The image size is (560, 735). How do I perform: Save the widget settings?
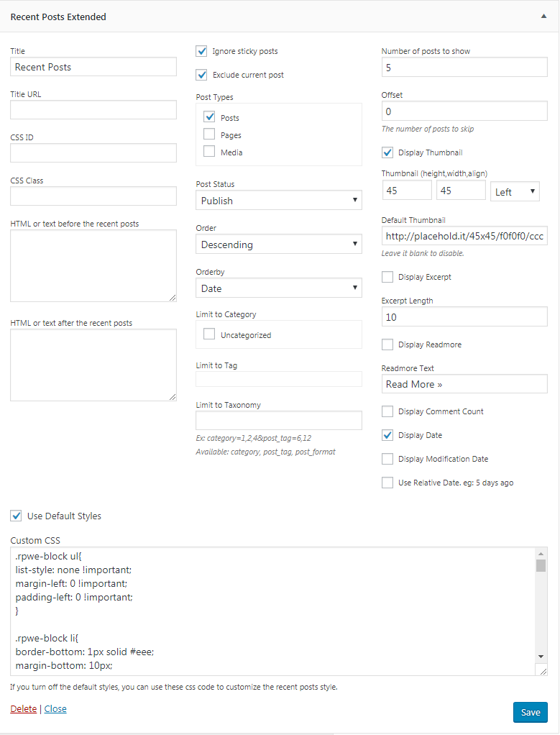[531, 712]
